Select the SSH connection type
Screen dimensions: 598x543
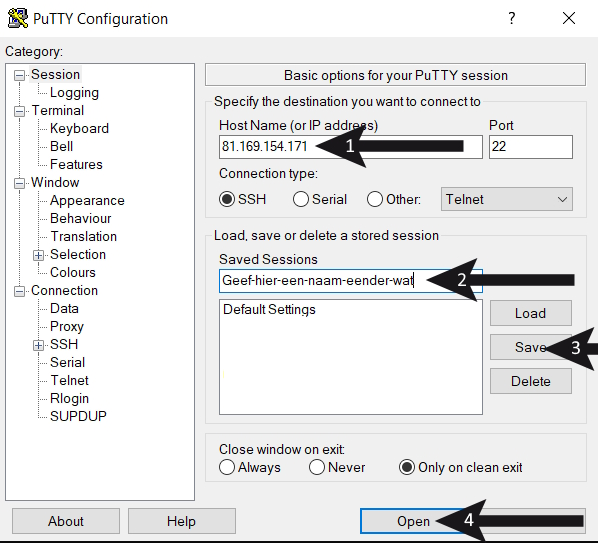(227, 199)
